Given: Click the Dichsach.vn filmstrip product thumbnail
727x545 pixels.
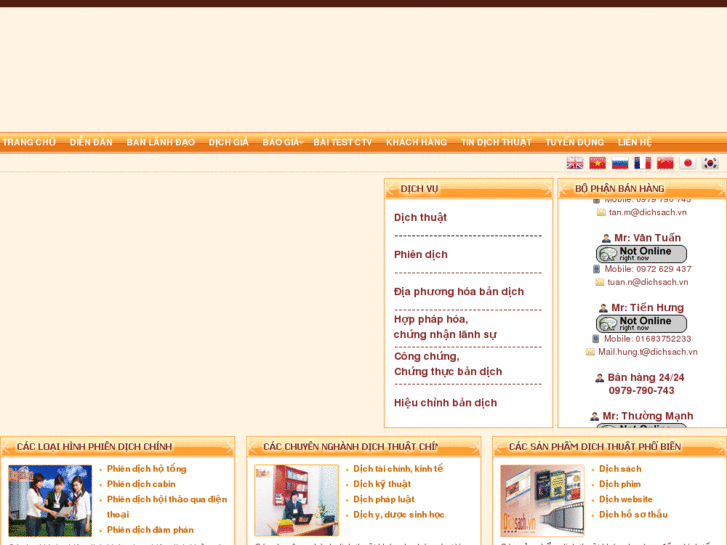Looking at the screenshot, I should [542, 500].
